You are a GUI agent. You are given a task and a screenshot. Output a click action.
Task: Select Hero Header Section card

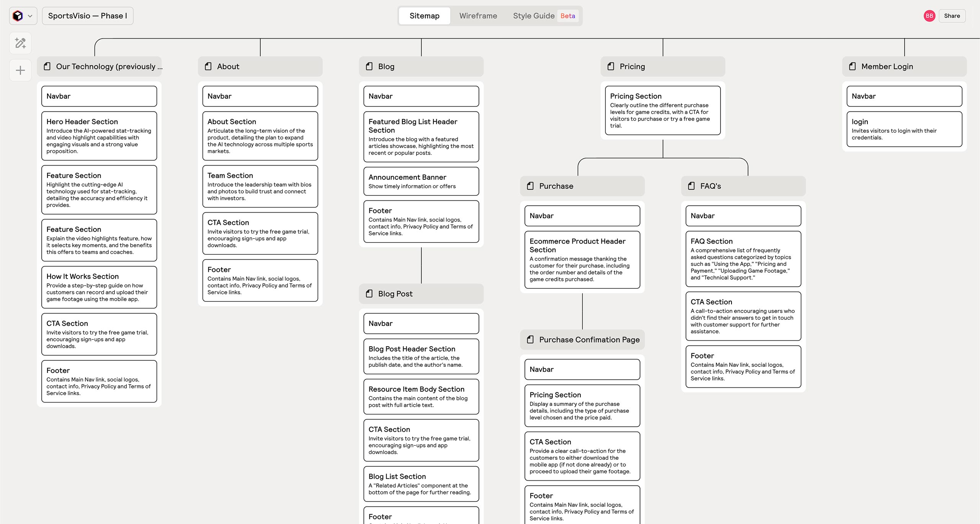99,136
